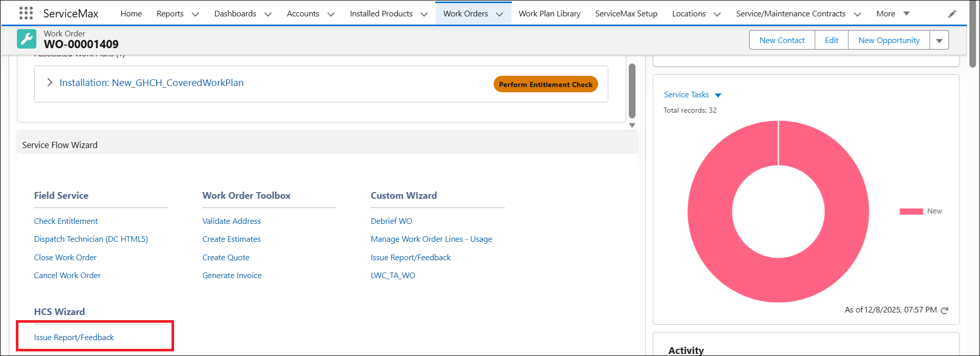Open the Locations tab

tap(689, 14)
